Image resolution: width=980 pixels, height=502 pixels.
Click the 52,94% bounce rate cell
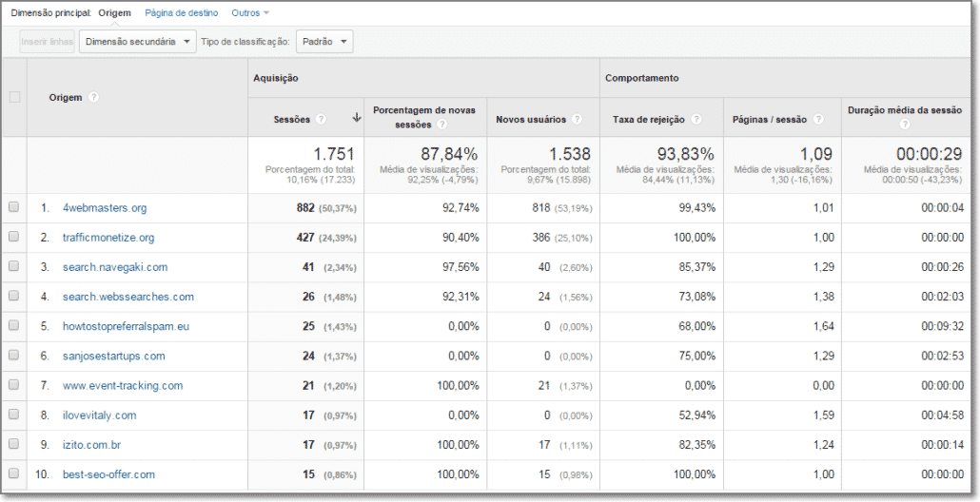[x=696, y=415]
